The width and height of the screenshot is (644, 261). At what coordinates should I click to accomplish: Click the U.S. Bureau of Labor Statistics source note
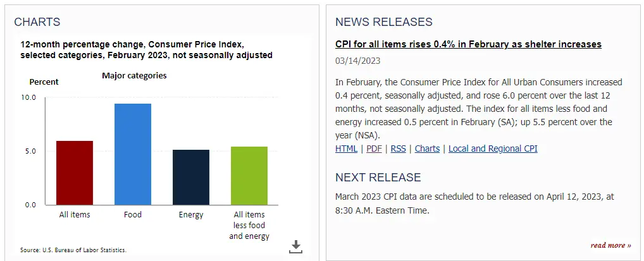[73, 250]
